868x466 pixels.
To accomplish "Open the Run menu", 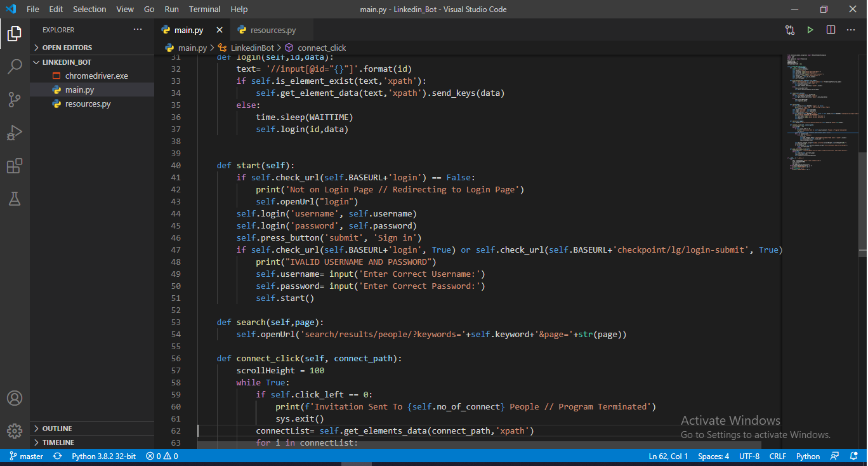I will coord(171,10).
